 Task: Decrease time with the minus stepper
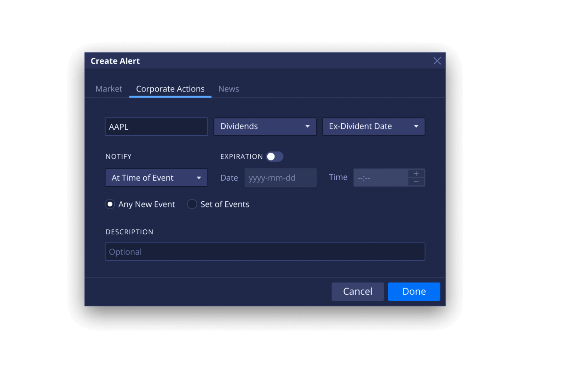click(416, 182)
